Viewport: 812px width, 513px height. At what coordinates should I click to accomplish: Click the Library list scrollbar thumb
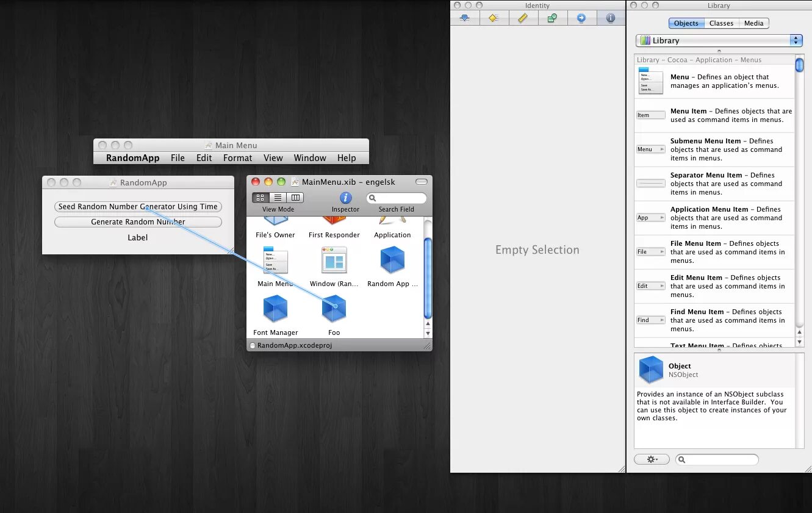click(x=799, y=65)
